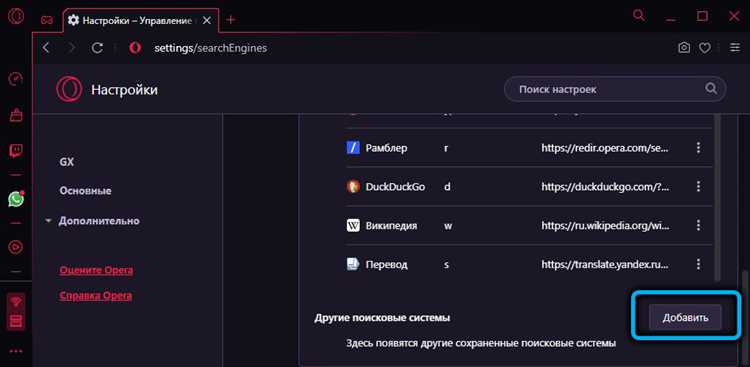Open Easy Setup menu icon

[734, 48]
